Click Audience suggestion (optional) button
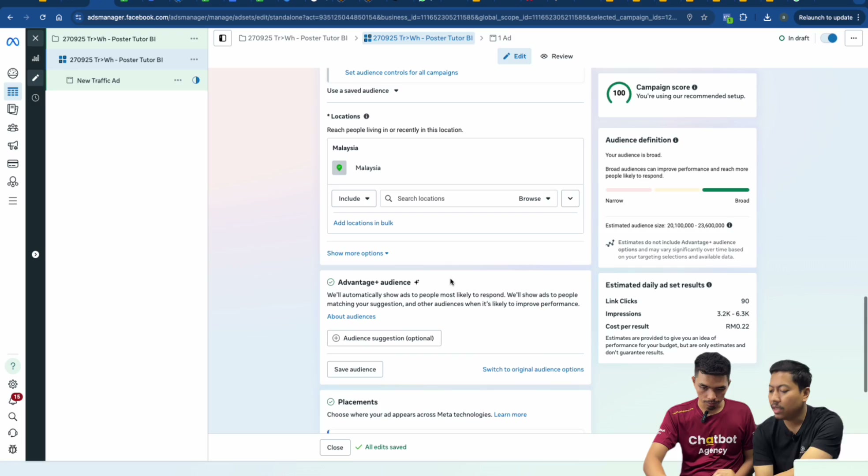868x476 pixels. point(384,338)
